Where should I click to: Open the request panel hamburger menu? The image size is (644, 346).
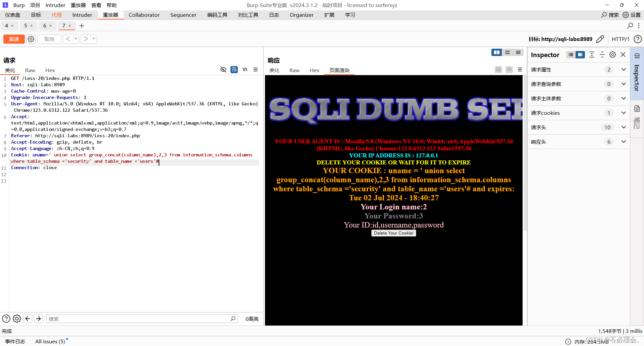256,69
